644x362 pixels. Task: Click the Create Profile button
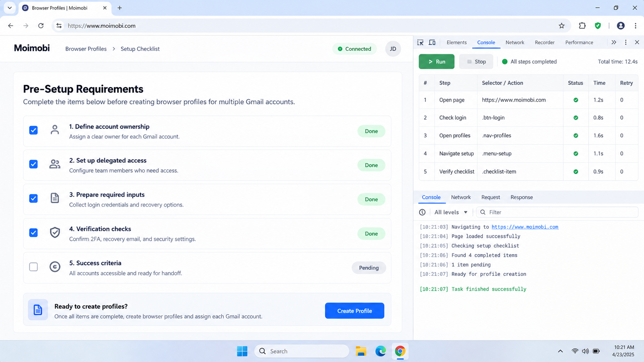(x=354, y=311)
